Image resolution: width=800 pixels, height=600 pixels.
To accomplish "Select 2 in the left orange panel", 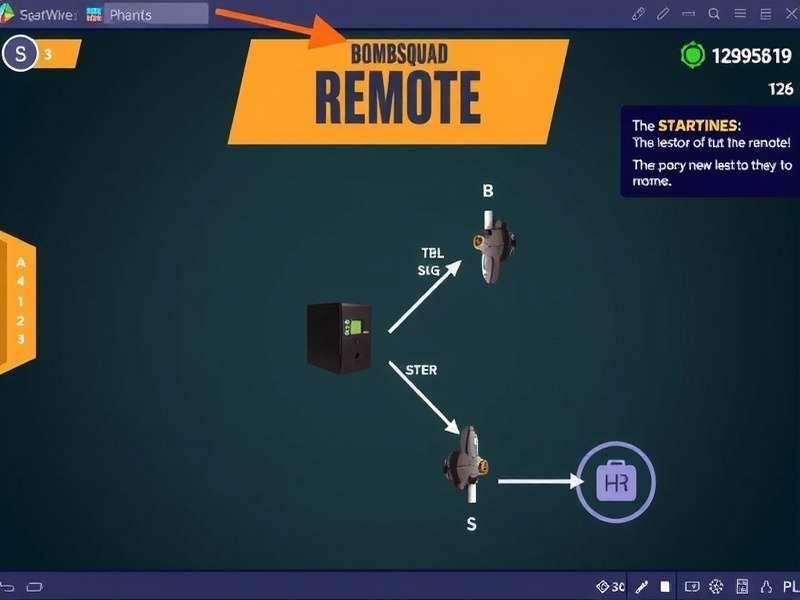I will tap(21, 321).
